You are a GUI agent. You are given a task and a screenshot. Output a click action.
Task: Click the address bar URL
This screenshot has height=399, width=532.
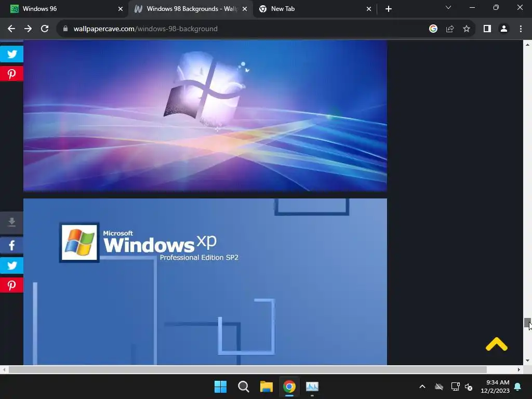(x=145, y=29)
